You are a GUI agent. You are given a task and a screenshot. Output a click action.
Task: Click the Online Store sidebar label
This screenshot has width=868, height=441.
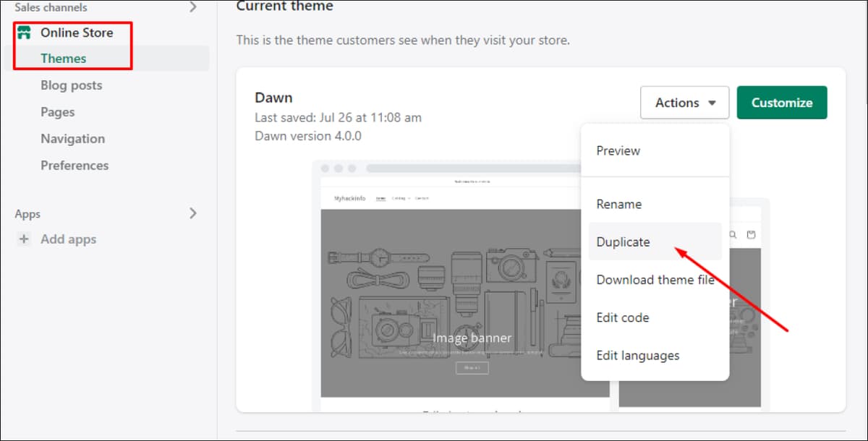[77, 33]
